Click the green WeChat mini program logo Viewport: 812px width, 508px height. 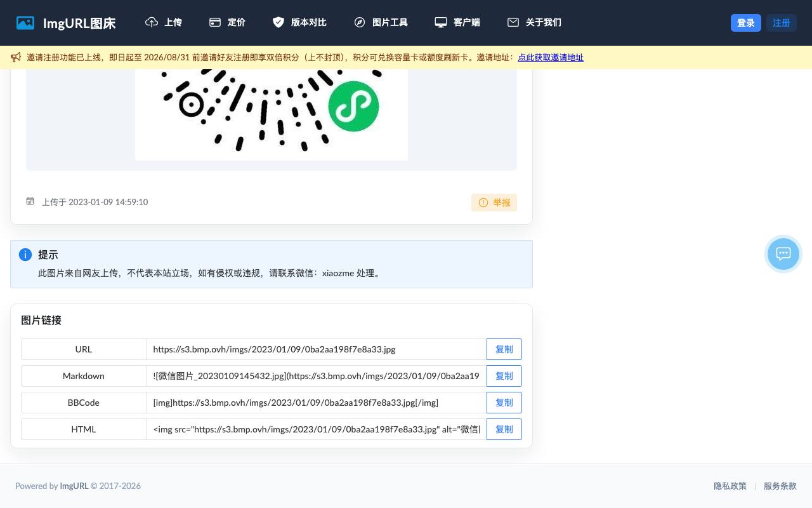353,106
